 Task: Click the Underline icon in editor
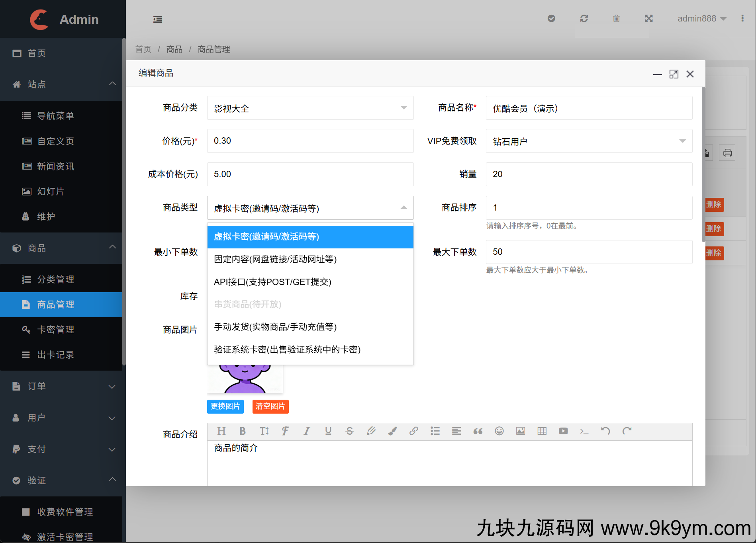click(x=328, y=431)
